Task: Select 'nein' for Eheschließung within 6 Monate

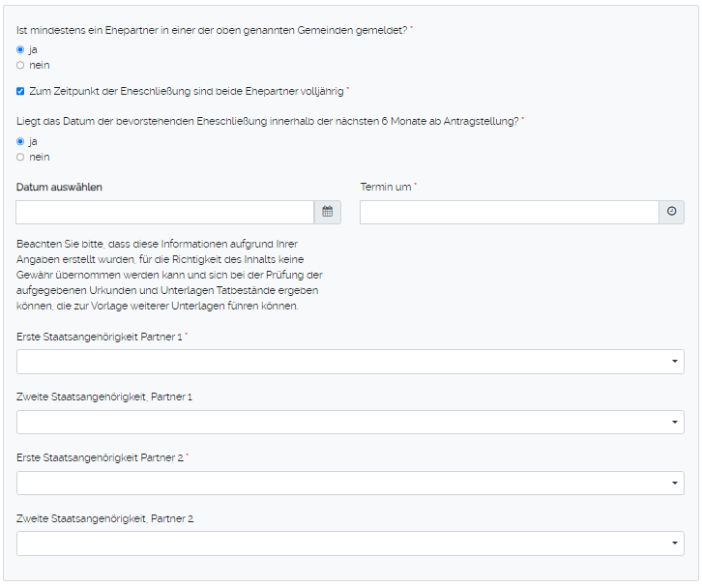Action: [20, 157]
